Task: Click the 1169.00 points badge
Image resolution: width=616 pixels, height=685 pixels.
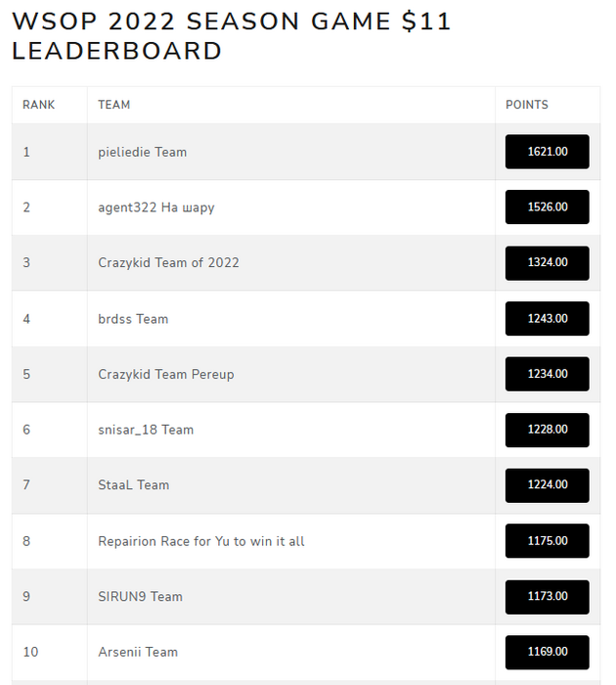Action: pyautogui.click(x=547, y=652)
